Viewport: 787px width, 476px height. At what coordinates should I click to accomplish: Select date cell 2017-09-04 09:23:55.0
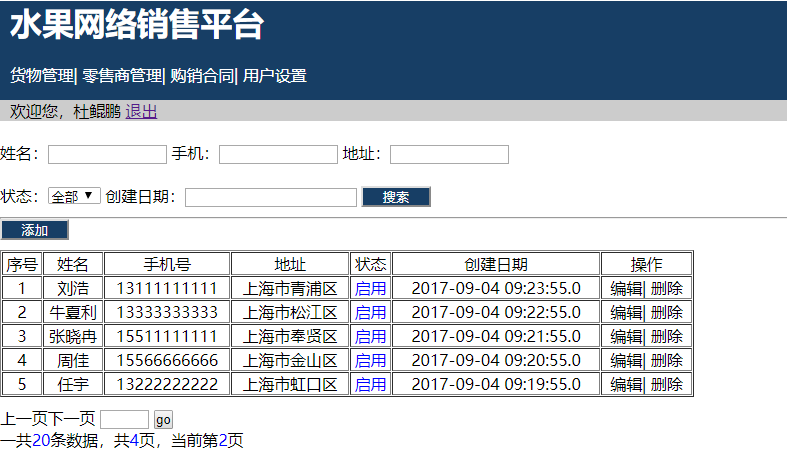(x=496, y=288)
